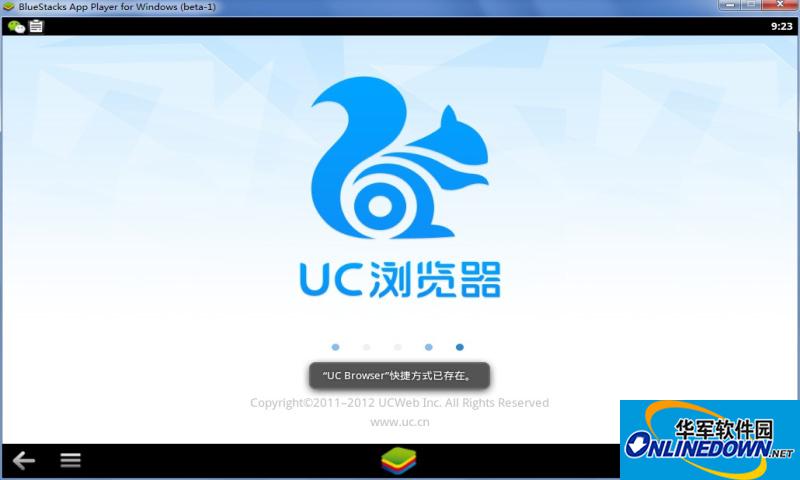This screenshot has height=480, width=800.
Task: Maximize the BlueStacks App Player window
Action: click(x=752, y=5)
